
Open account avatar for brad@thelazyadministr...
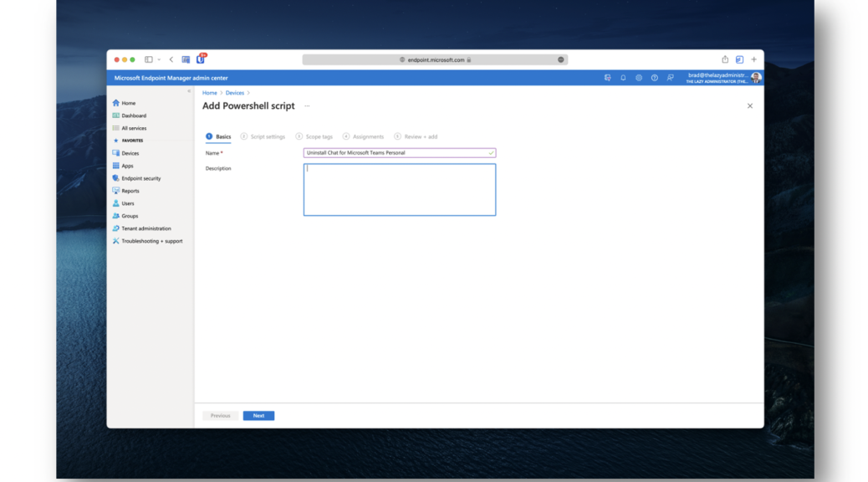pos(756,78)
